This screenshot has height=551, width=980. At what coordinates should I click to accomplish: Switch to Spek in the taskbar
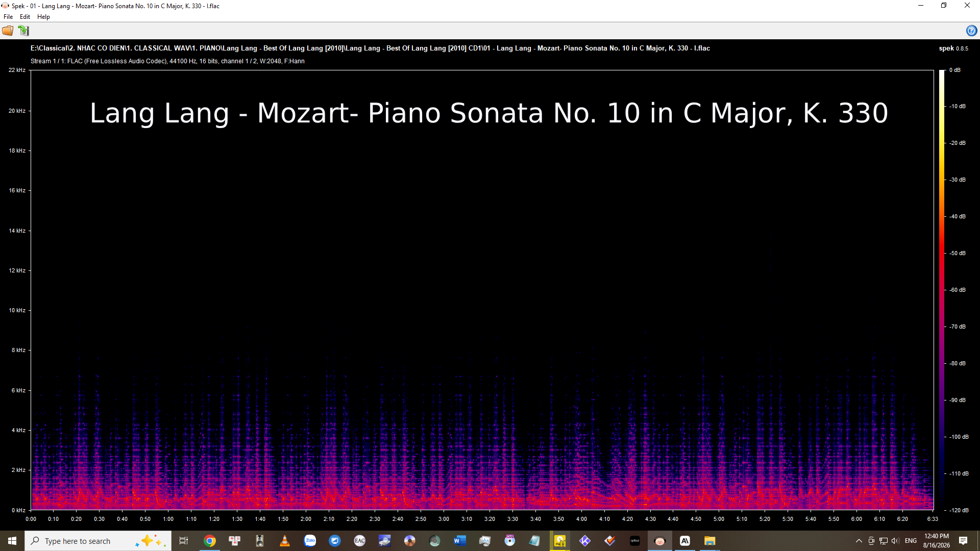[660, 541]
